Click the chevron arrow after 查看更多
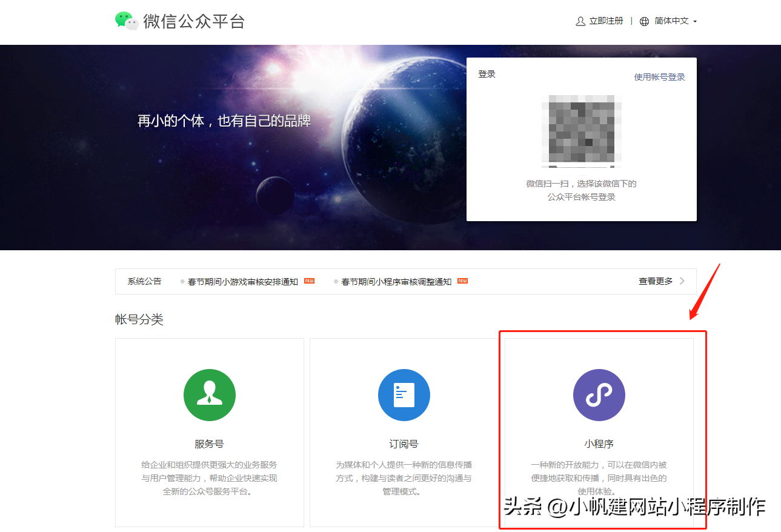Screen dimensions: 781x532 pyautogui.click(x=682, y=281)
